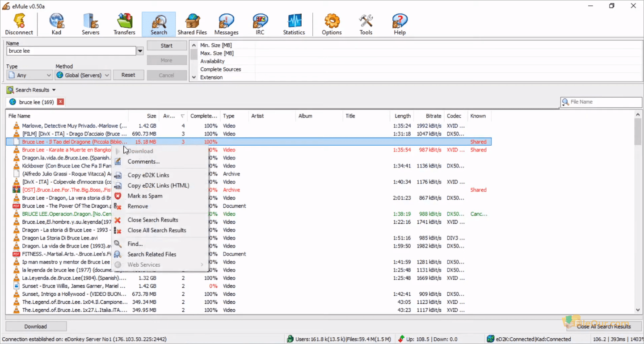Click the connection status text eDonkey Server No1
The height and width of the screenshot is (344, 644).
84,339
